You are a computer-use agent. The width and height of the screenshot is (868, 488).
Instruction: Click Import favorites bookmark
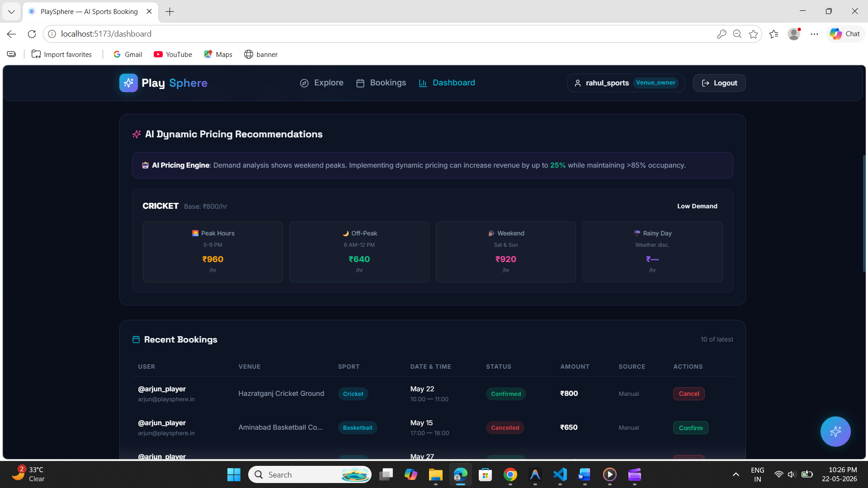tap(61, 54)
